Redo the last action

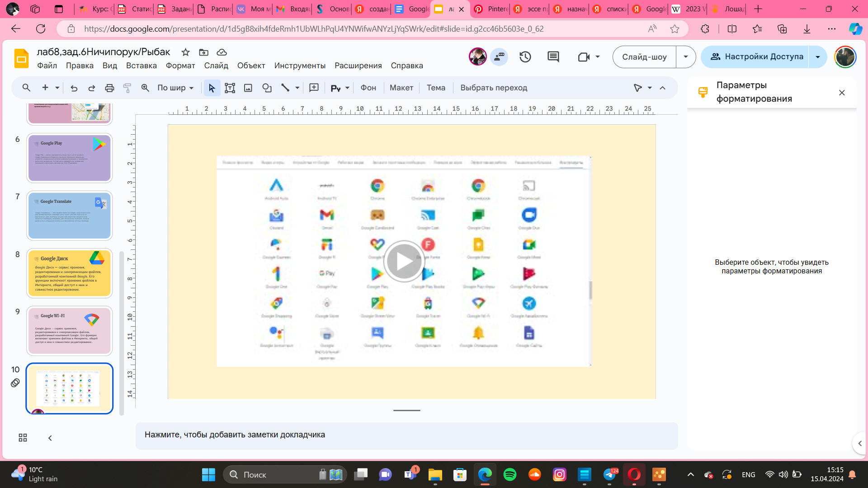pyautogui.click(x=91, y=88)
